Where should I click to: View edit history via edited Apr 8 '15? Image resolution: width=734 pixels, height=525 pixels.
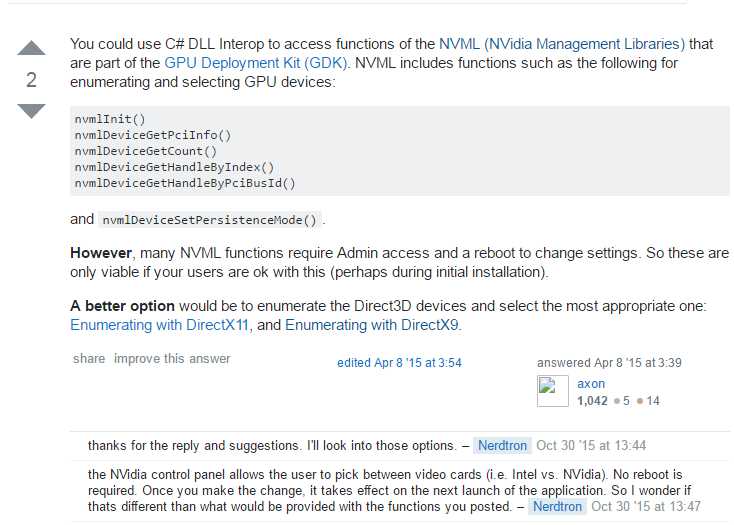tap(399, 363)
